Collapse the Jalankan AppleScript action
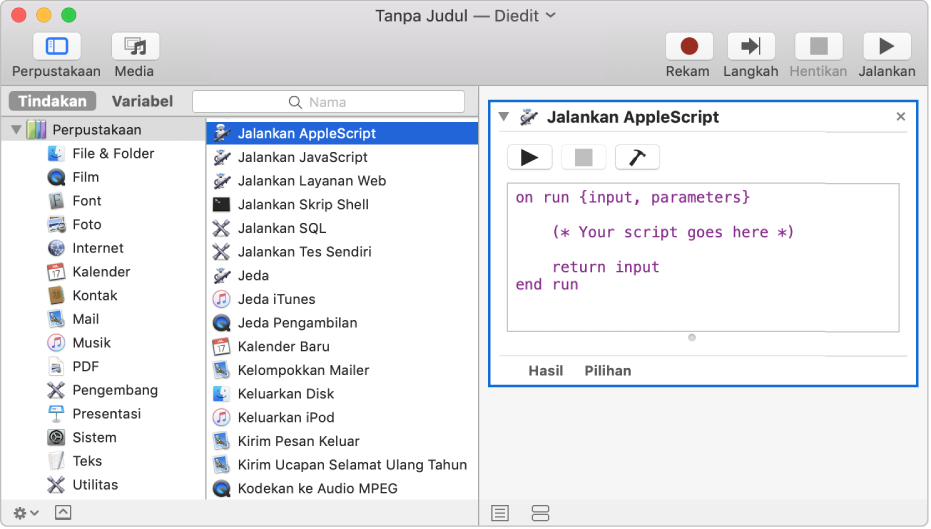 tap(504, 117)
